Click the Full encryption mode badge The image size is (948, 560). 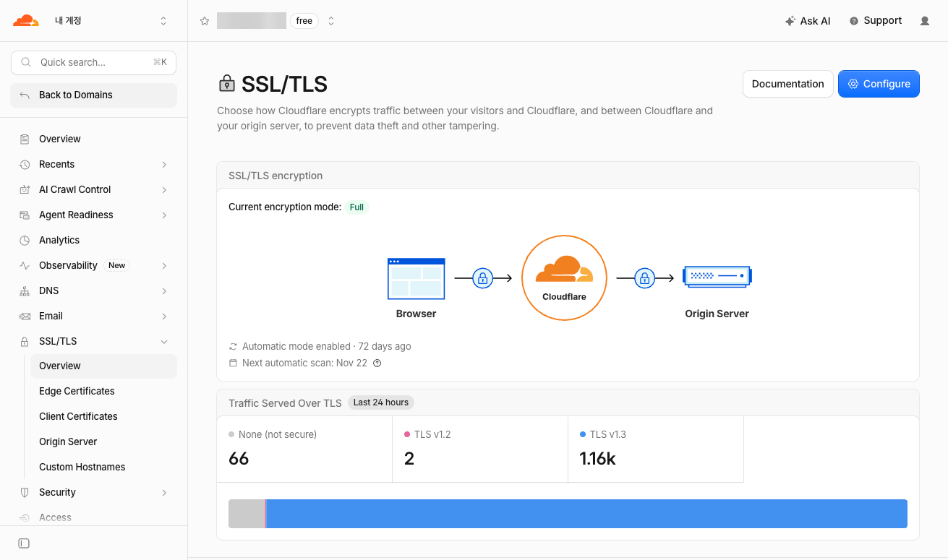pyautogui.click(x=356, y=207)
